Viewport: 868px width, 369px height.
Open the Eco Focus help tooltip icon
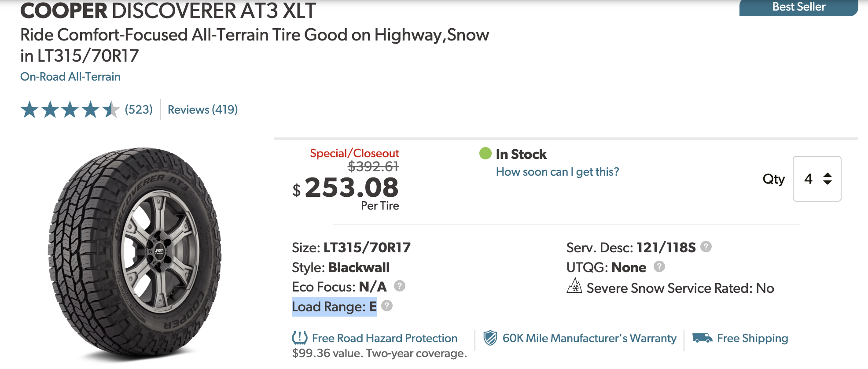pos(400,286)
